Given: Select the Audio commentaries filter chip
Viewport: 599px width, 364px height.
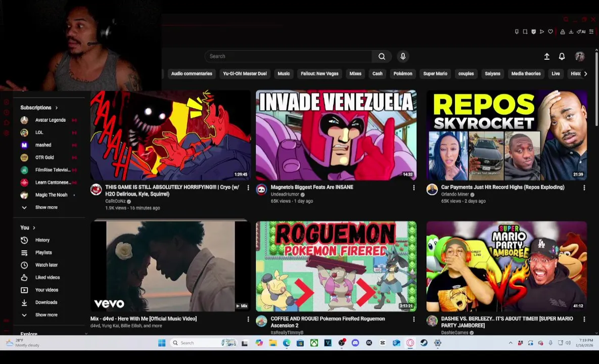Looking at the screenshot, I should pos(192,74).
